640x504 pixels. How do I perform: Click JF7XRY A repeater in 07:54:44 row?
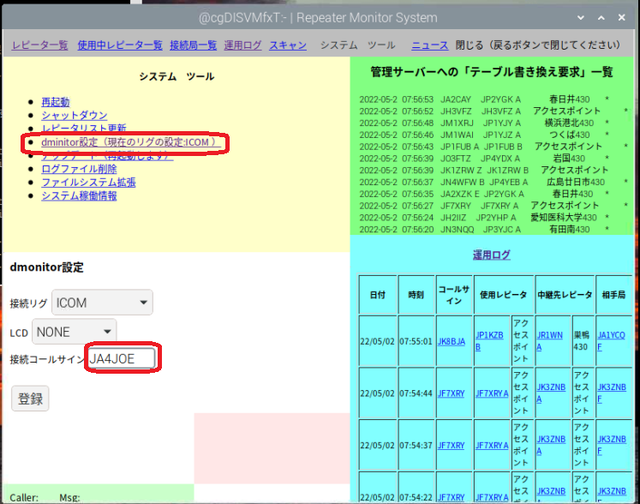point(492,393)
